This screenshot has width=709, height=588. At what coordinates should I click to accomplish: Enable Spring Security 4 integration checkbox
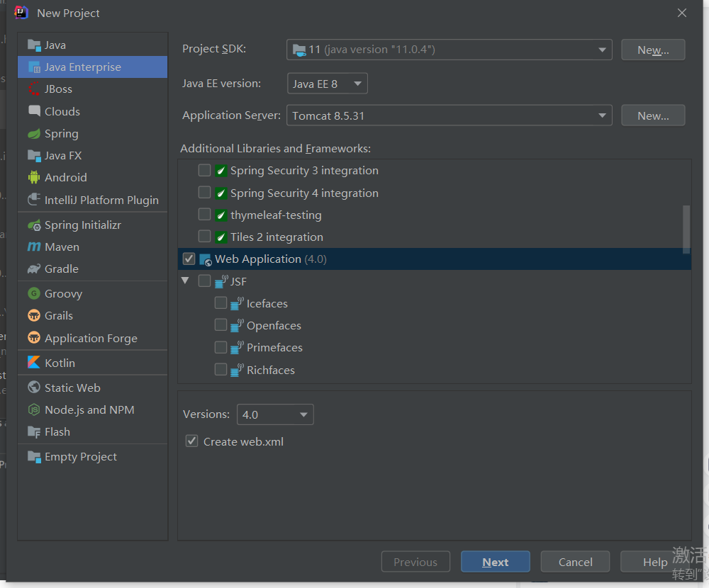(x=204, y=193)
